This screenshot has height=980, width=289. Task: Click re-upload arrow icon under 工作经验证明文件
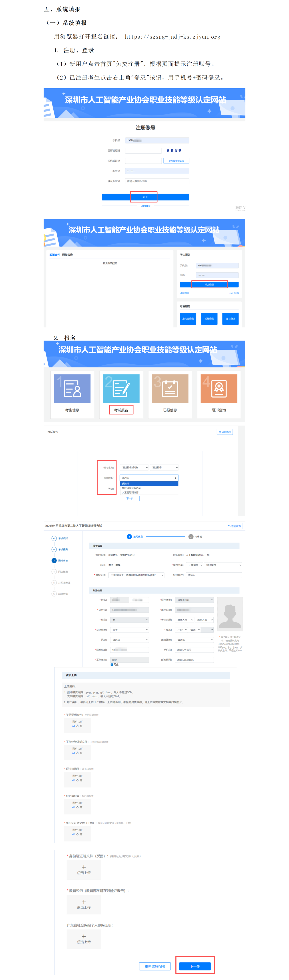[x=77, y=753]
